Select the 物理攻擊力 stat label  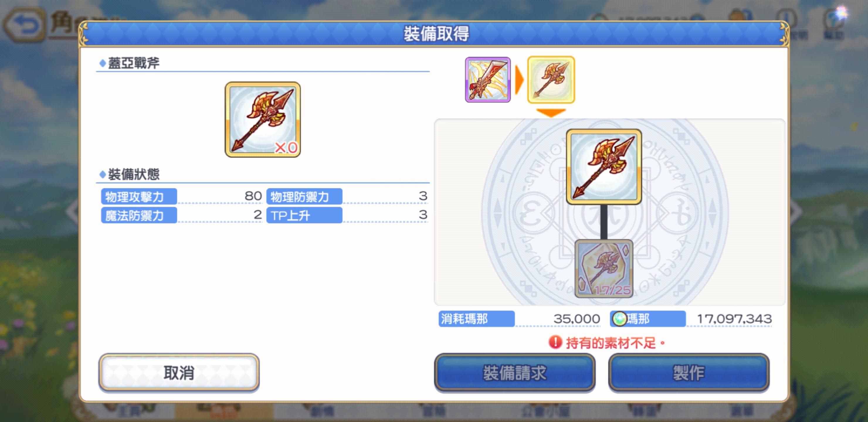[x=139, y=196]
